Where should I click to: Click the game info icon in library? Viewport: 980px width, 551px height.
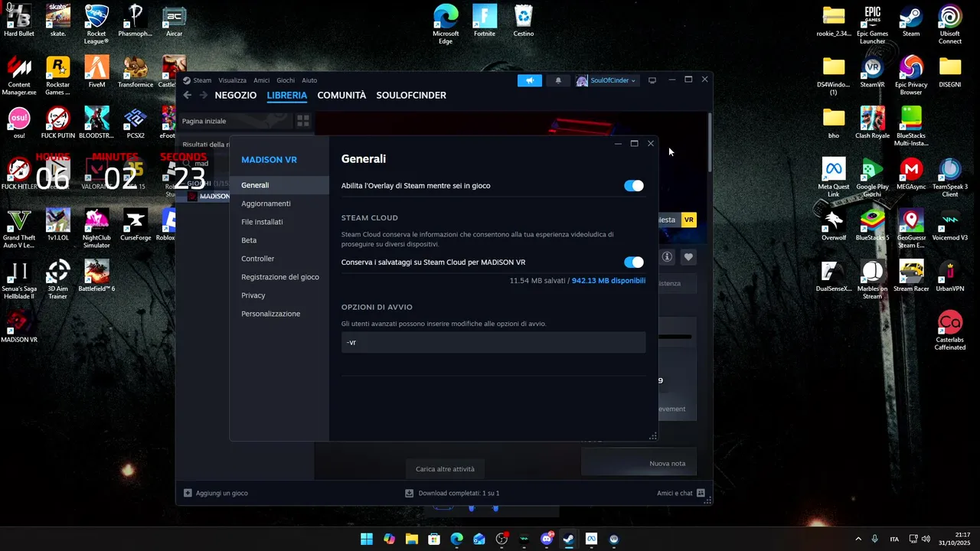point(667,257)
